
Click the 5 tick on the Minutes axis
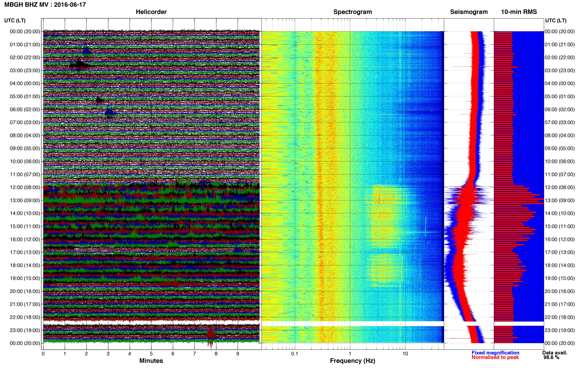point(151,354)
